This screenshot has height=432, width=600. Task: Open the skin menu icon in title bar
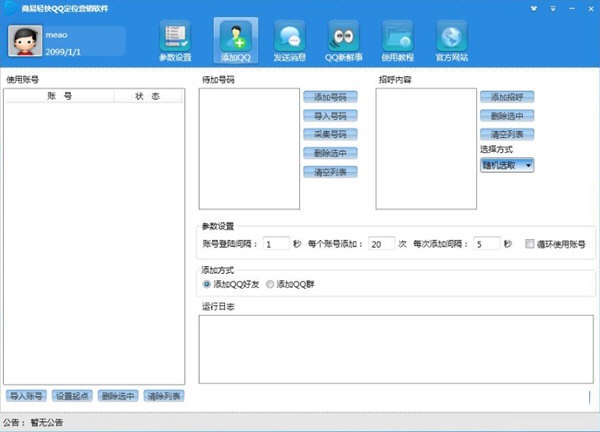(x=534, y=8)
